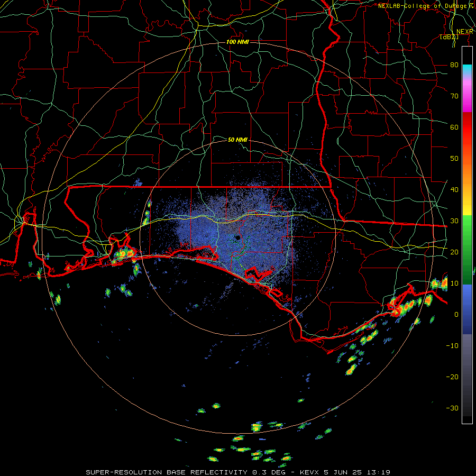Click the 40 value on the dBZ scale
The height and width of the screenshot is (476, 476).
(x=454, y=189)
